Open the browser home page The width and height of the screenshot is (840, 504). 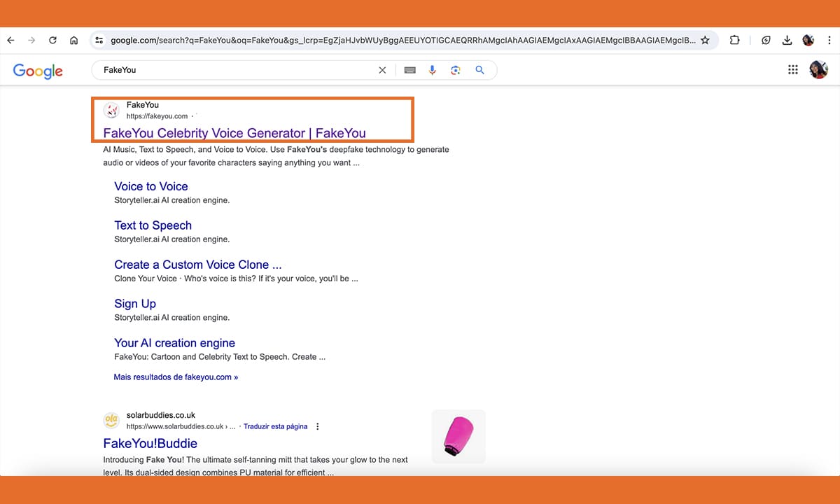(73, 41)
